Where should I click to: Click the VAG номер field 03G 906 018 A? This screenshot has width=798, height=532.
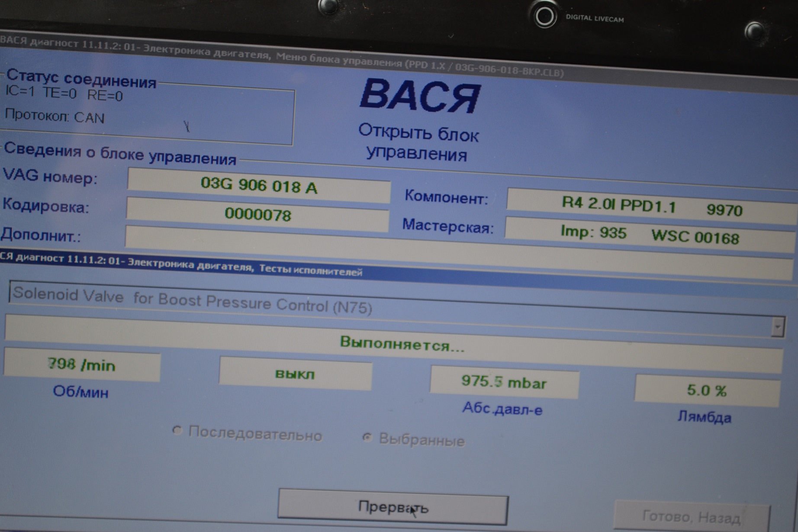coord(259,186)
